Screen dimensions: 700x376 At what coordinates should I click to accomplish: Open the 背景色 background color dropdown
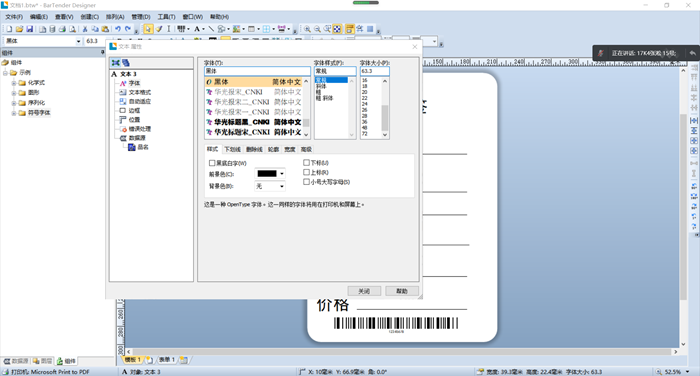(x=270, y=186)
